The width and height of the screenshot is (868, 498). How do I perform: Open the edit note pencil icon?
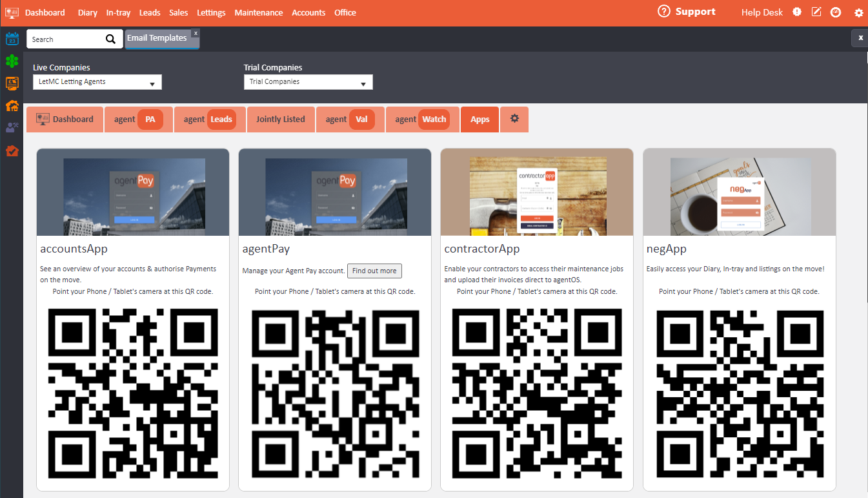816,12
